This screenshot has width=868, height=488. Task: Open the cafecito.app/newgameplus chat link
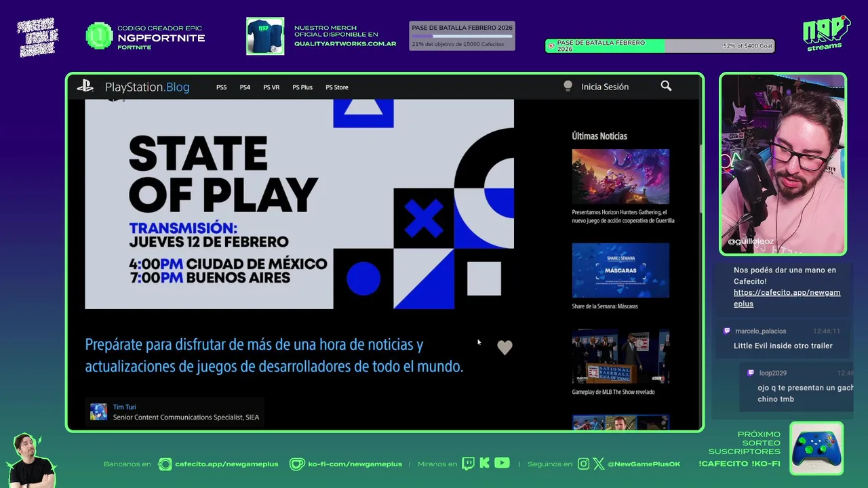(787, 298)
